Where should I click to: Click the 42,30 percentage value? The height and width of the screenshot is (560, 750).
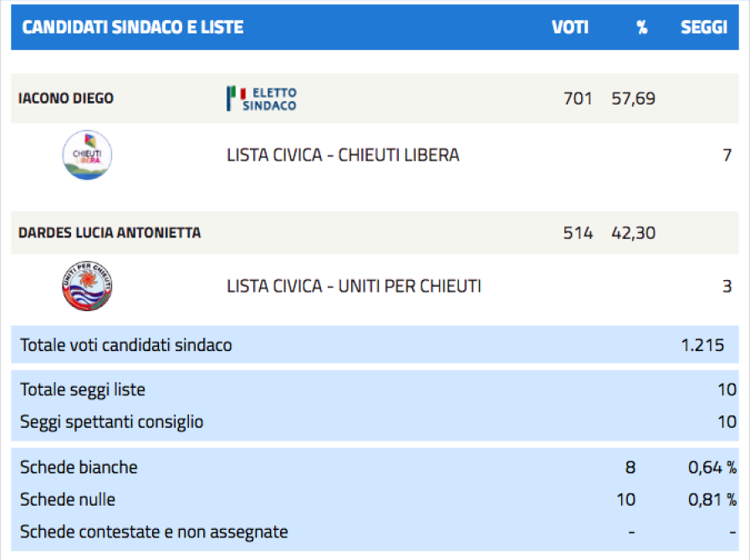coord(633,233)
